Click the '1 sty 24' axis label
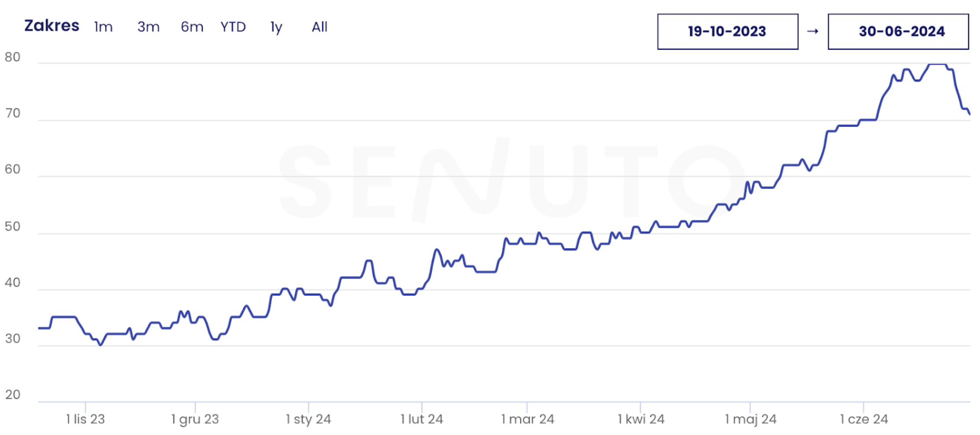Screen dimensions: 980x435 coord(308,419)
